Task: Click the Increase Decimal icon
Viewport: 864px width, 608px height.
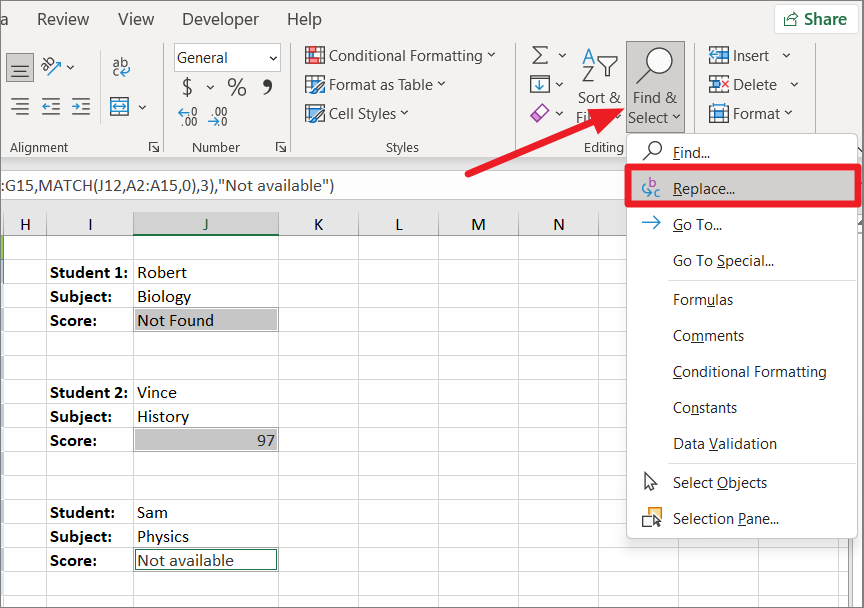Action: 187,117
